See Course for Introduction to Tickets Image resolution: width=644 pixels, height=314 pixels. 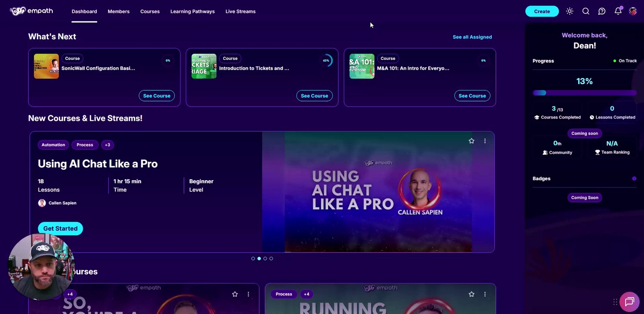point(314,96)
